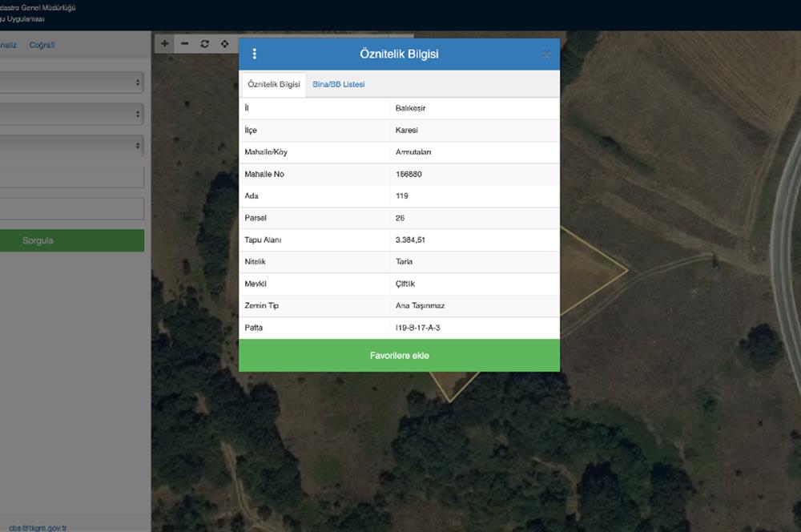Select the Öznitelik Bilgisi tab
Image resolution: width=801 pixels, height=532 pixels.
tap(274, 84)
